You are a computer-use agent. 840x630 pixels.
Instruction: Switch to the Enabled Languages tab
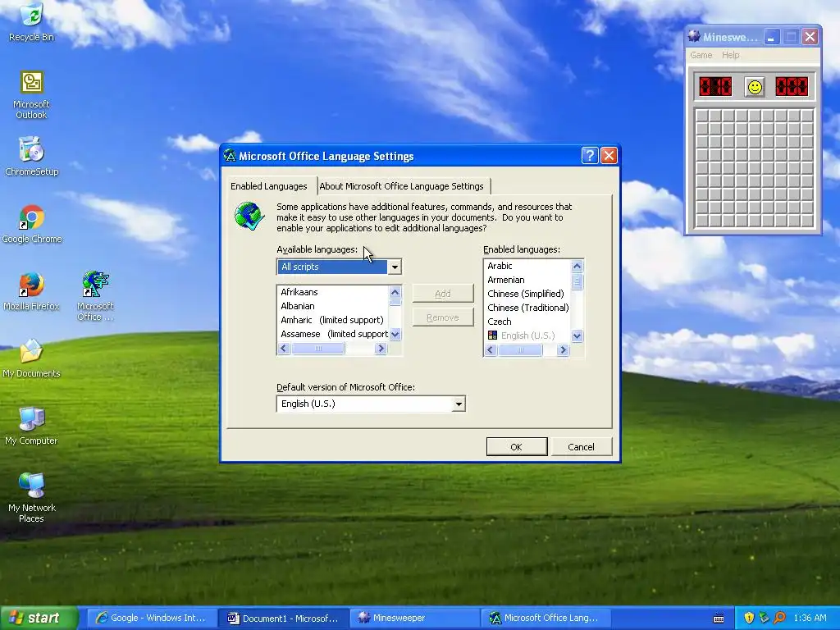pos(269,186)
